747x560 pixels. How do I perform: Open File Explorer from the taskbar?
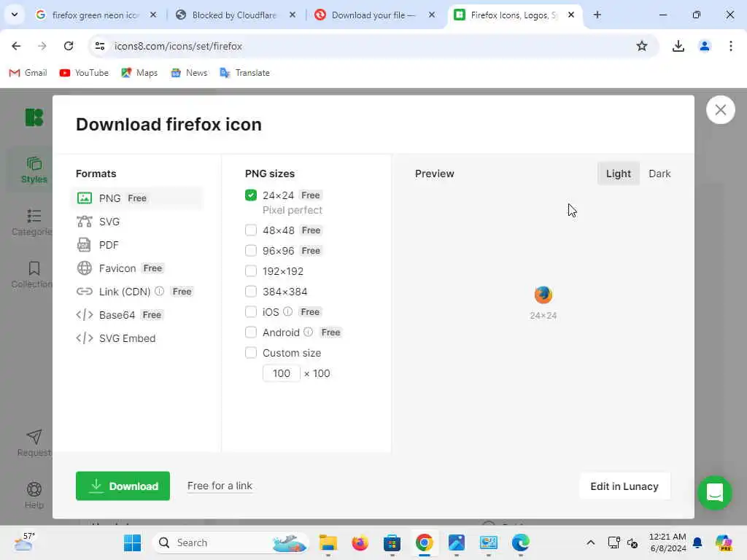point(328,542)
